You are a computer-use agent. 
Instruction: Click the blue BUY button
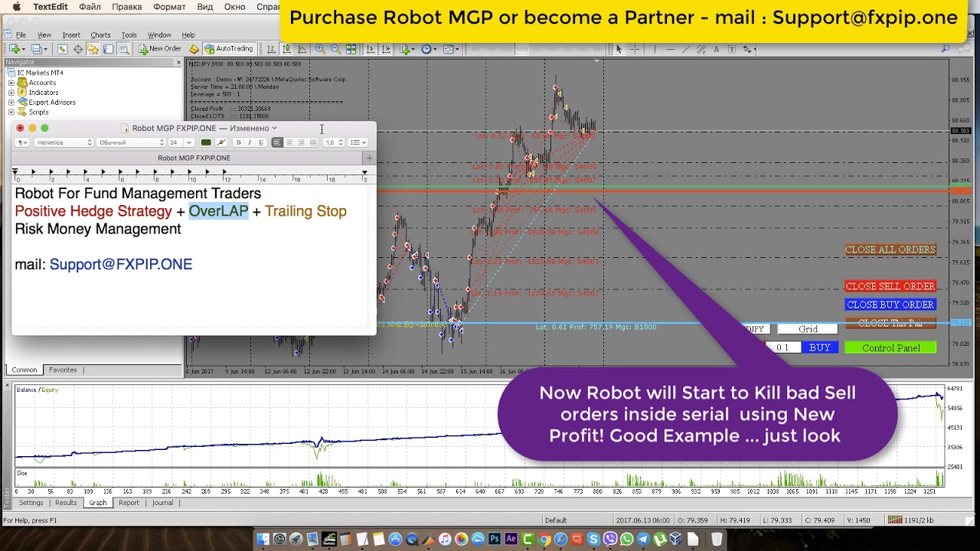(819, 347)
